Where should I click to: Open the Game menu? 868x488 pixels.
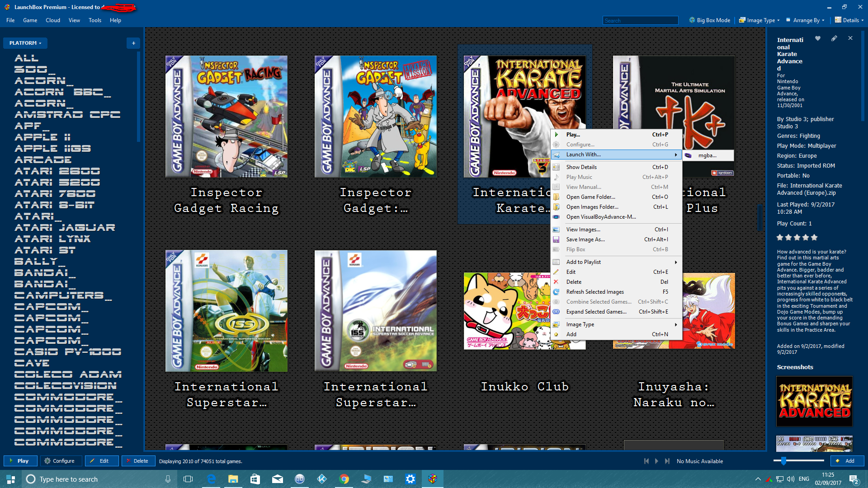(30, 20)
